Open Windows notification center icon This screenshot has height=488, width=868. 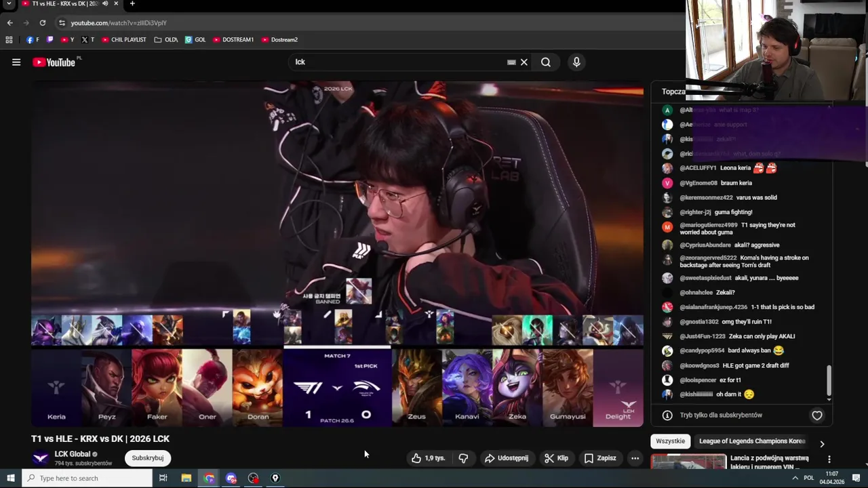[x=856, y=479]
